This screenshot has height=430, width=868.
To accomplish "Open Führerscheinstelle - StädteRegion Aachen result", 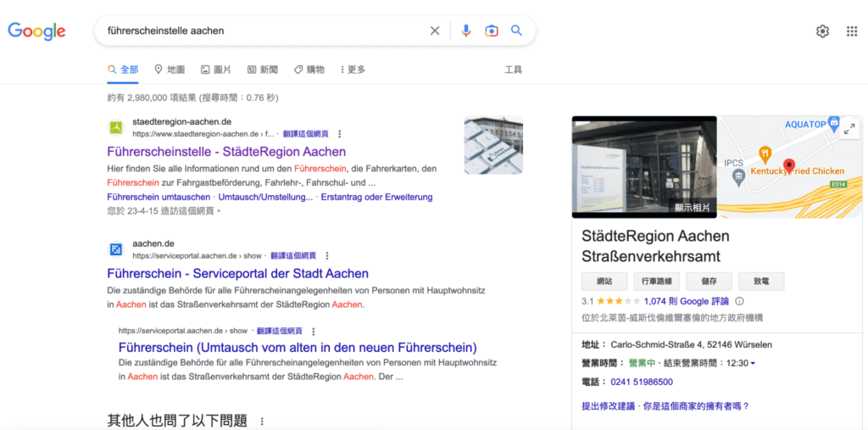I will point(226,152).
